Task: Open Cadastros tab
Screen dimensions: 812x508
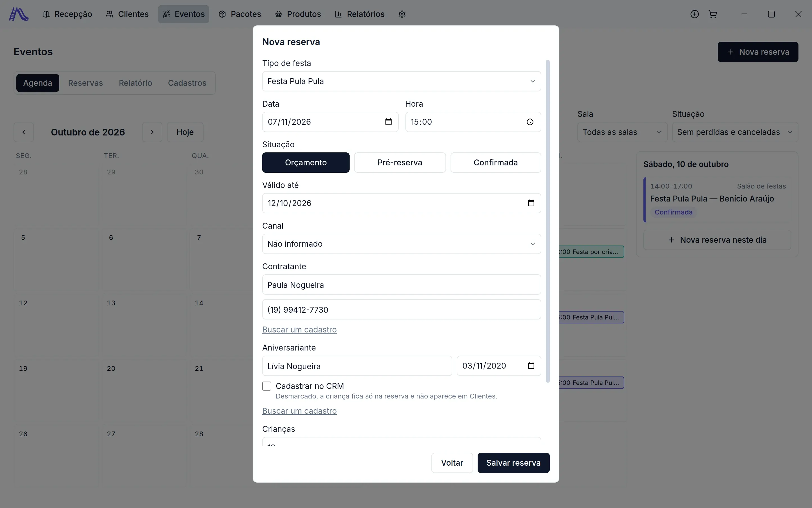Action: (187, 83)
